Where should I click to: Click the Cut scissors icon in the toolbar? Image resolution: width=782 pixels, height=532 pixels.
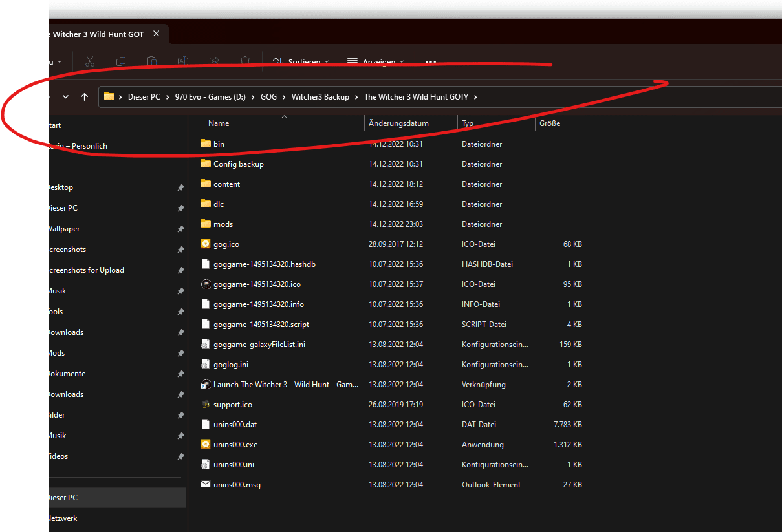click(90, 61)
